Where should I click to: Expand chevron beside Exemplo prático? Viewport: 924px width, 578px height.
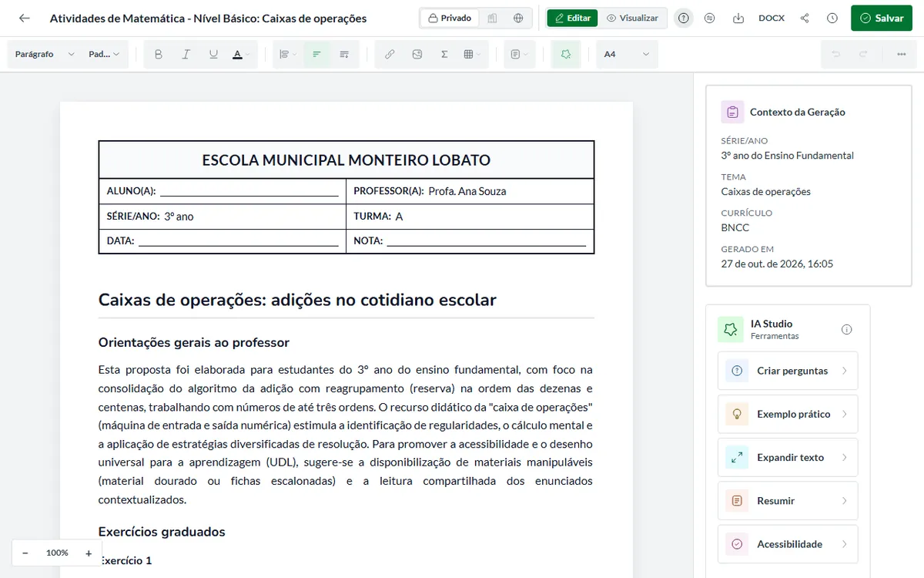[x=844, y=414]
